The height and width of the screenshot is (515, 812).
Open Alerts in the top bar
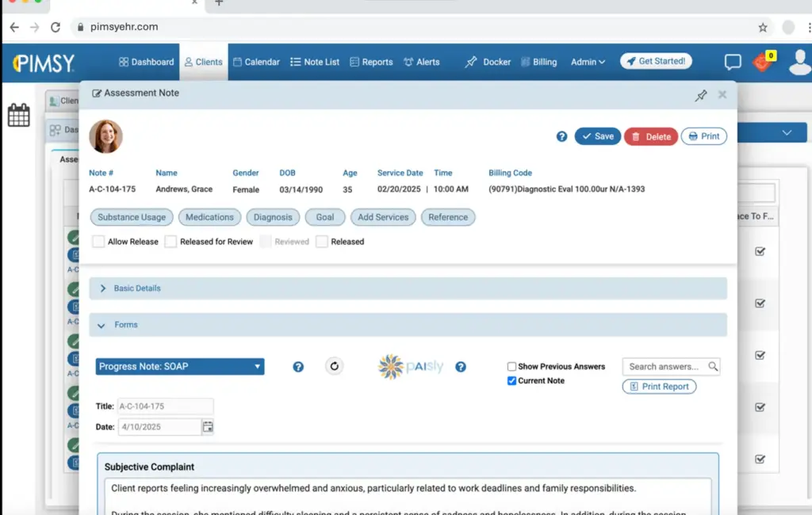point(422,62)
